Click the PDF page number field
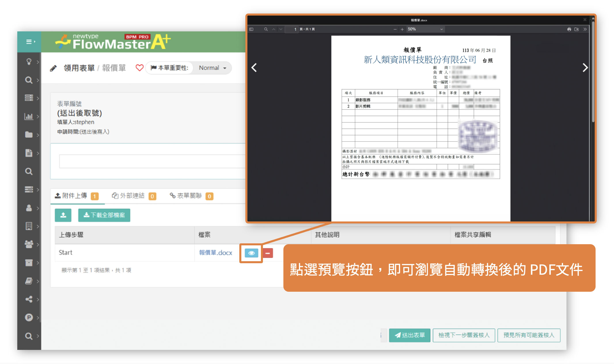Screen dimensions: 614x364 291,29
